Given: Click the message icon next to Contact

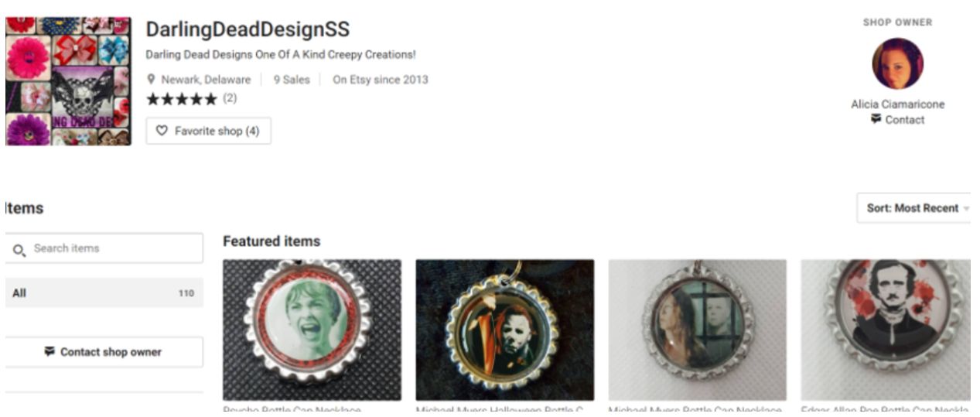Looking at the screenshot, I should click(876, 120).
